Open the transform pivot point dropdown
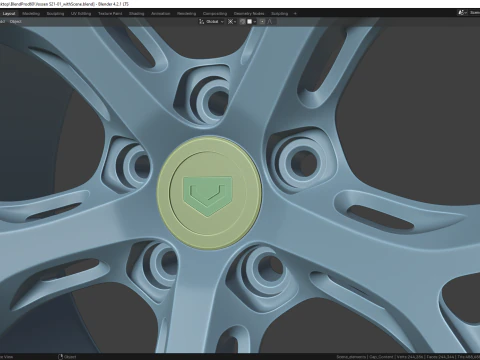 (232, 22)
